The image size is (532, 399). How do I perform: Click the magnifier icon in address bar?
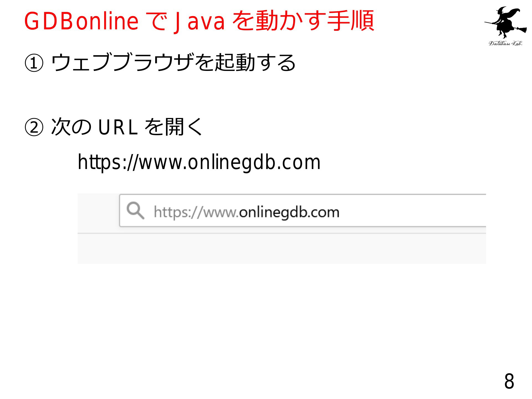[x=135, y=211]
